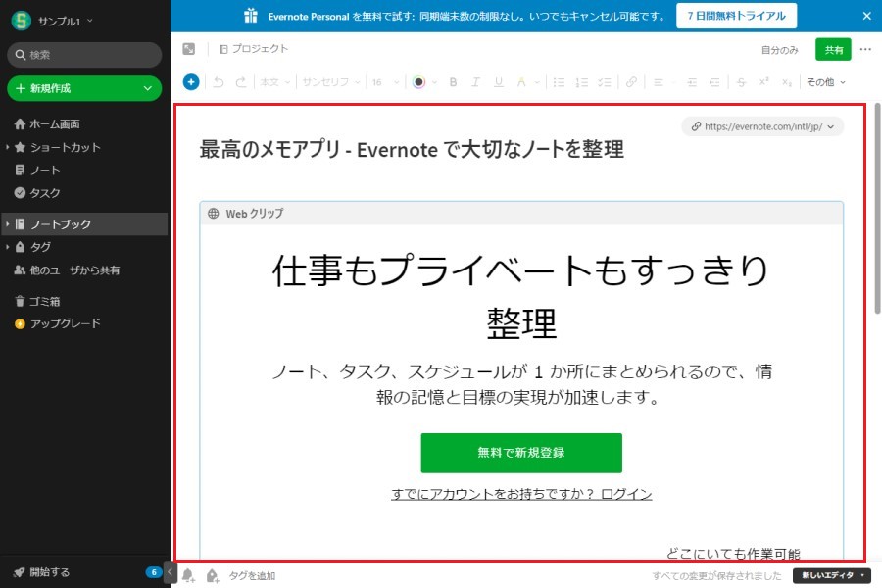Insert a hyperlink
This screenshot has height=588, width=882.
(631, 82)
